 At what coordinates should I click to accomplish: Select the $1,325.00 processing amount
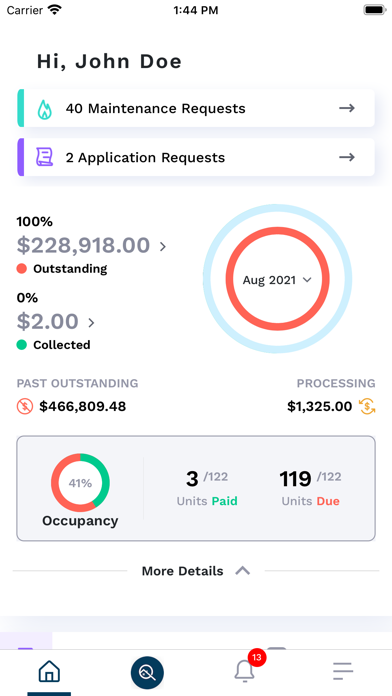point(320,406)
